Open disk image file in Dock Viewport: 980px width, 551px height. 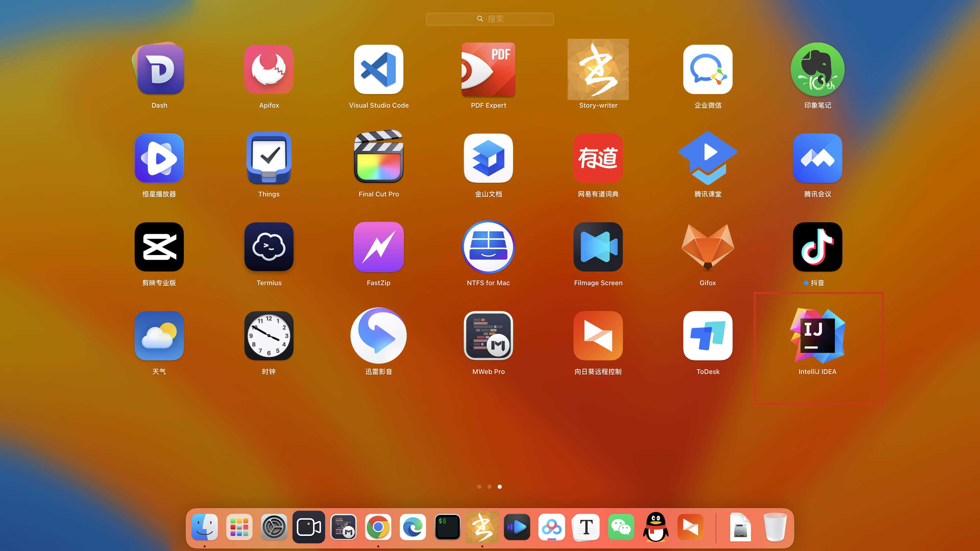pos(740,527)
